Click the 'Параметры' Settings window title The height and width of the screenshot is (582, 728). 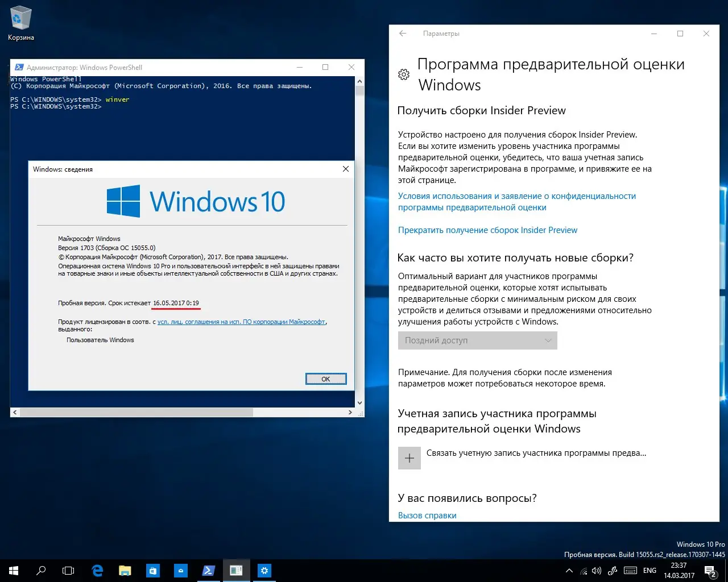(441, 34)
